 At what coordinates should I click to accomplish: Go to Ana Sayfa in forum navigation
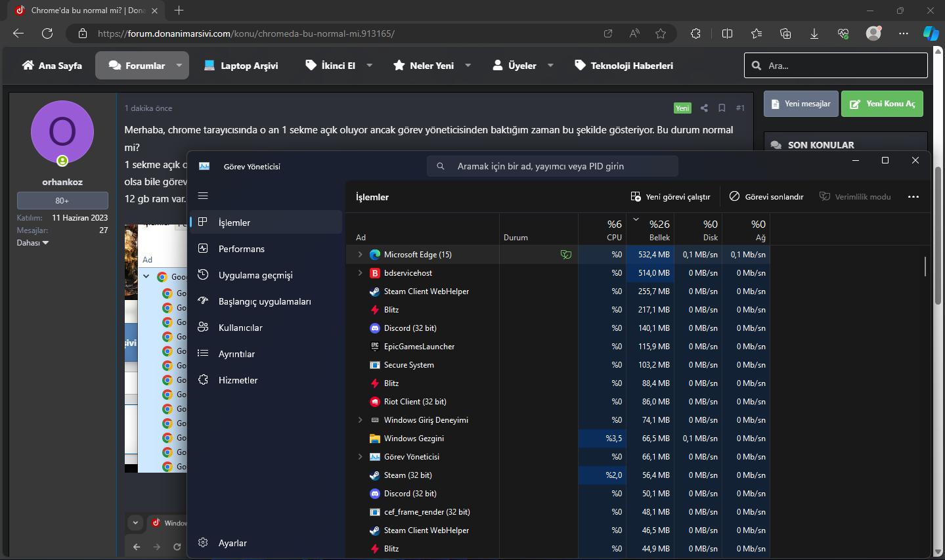point(52,66)
